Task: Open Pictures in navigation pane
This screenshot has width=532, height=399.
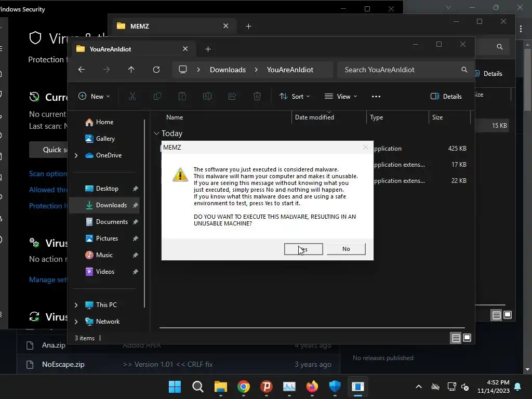Action: 107,238
